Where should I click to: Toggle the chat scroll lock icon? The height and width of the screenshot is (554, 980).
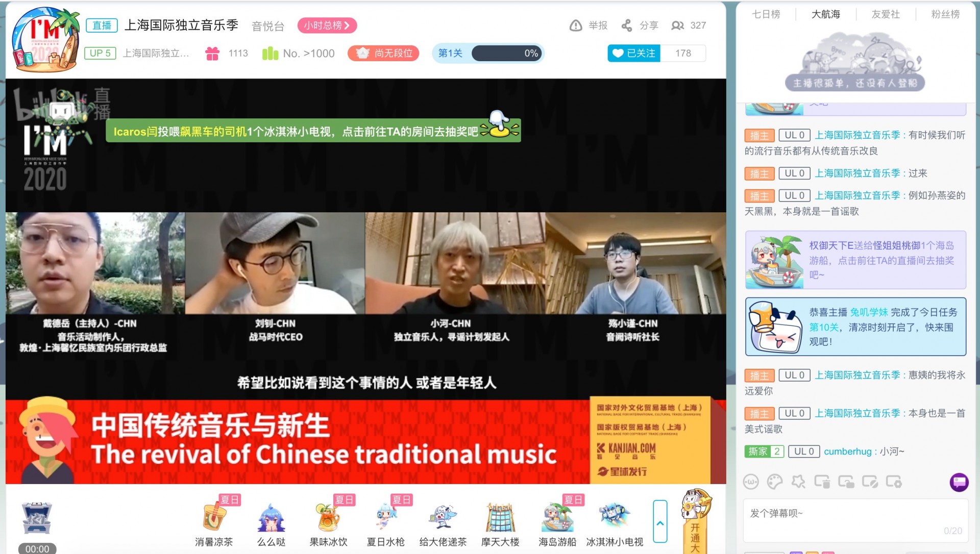click(846, 482)
